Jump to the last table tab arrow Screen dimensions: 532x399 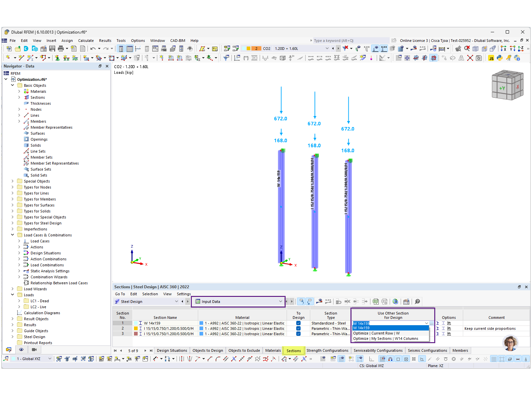click(x=151, y=350)
